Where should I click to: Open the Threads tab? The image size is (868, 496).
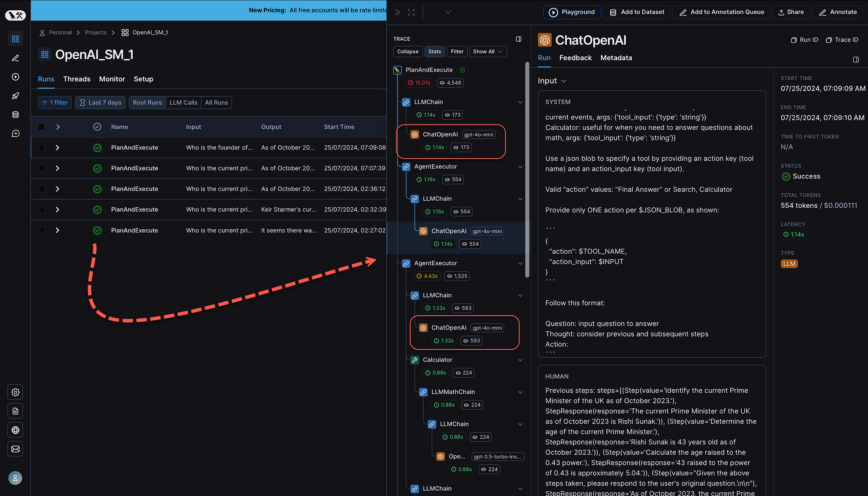[76, 79]
